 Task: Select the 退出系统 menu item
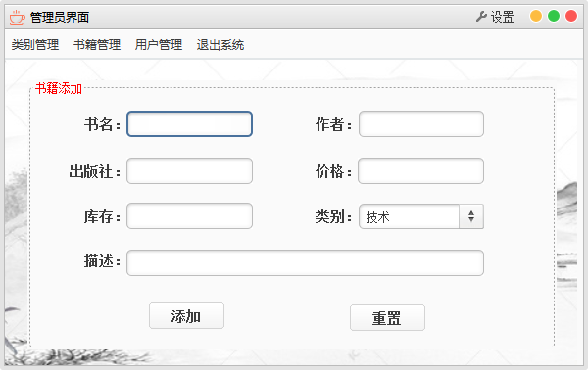tap(220, 45)
